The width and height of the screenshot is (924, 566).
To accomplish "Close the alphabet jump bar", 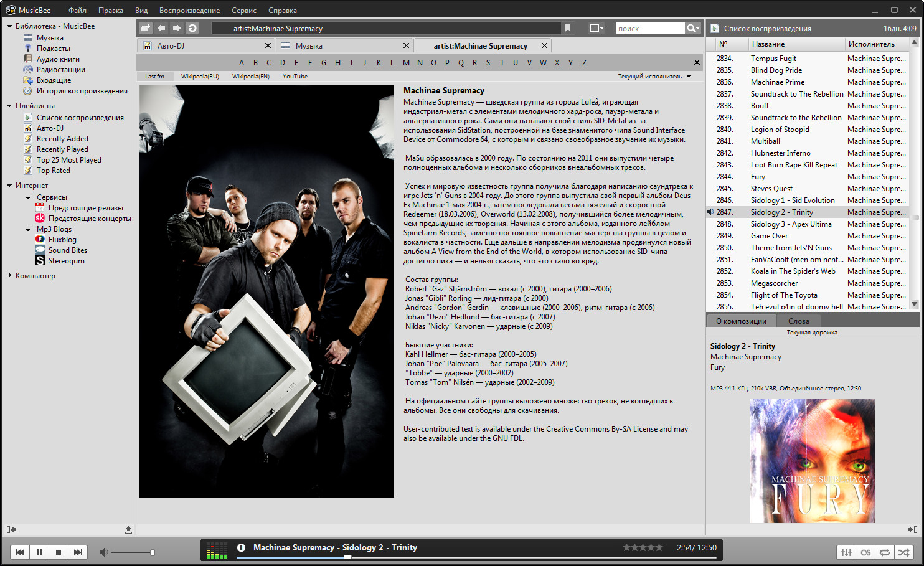I will 697,62.
